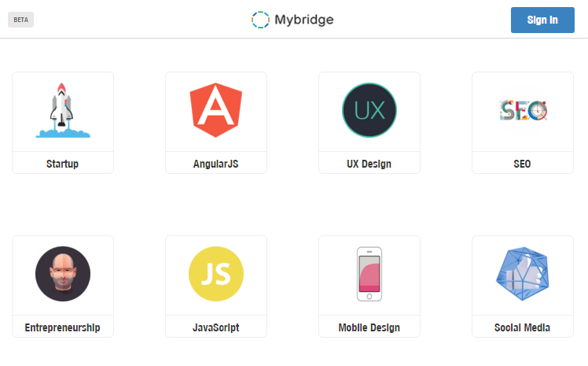
Task: Click the SEO label text
Action: coord(522,164)
